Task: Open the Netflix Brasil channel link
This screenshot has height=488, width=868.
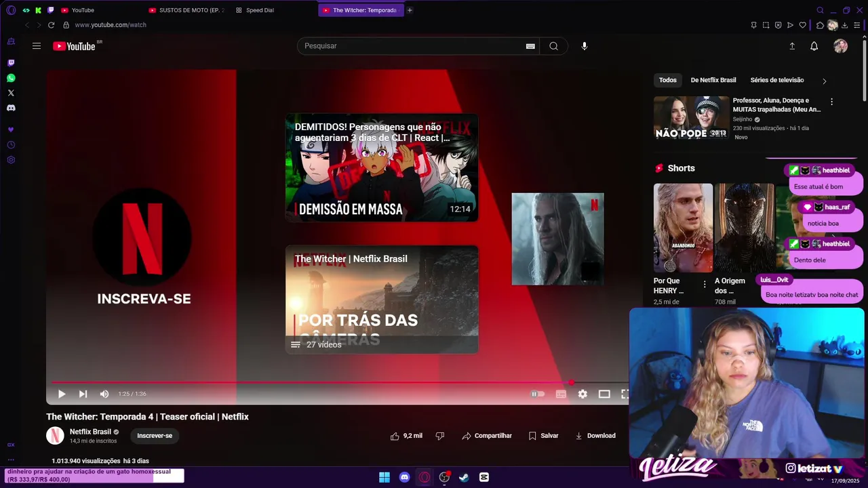Action: [90, 432]
